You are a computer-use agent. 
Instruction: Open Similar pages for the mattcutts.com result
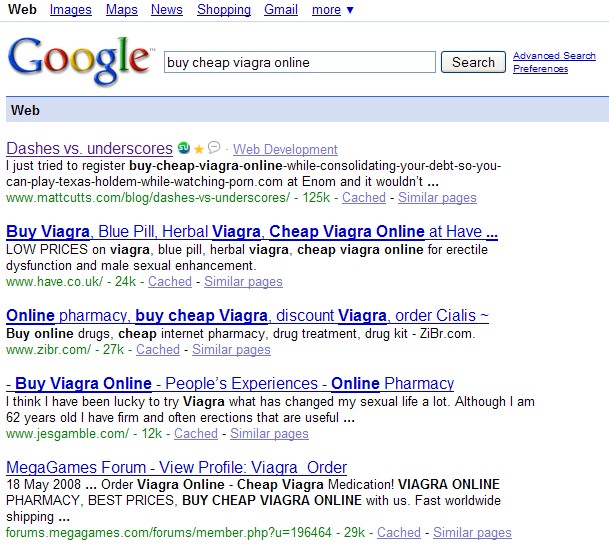tap(437, 197)
